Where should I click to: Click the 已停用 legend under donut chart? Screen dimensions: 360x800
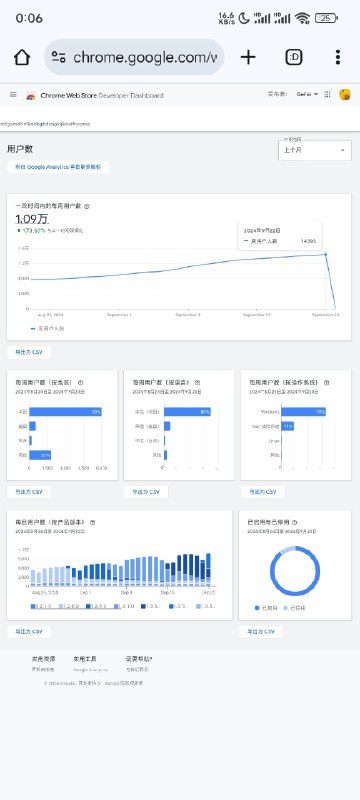pyautogui.click(x=293, y=608)
